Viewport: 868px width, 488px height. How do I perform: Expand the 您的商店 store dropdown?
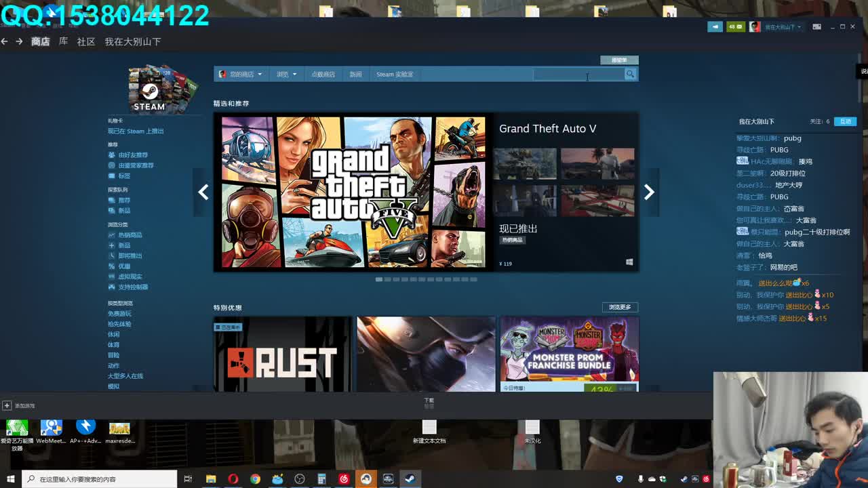click(x=242, y=74)
